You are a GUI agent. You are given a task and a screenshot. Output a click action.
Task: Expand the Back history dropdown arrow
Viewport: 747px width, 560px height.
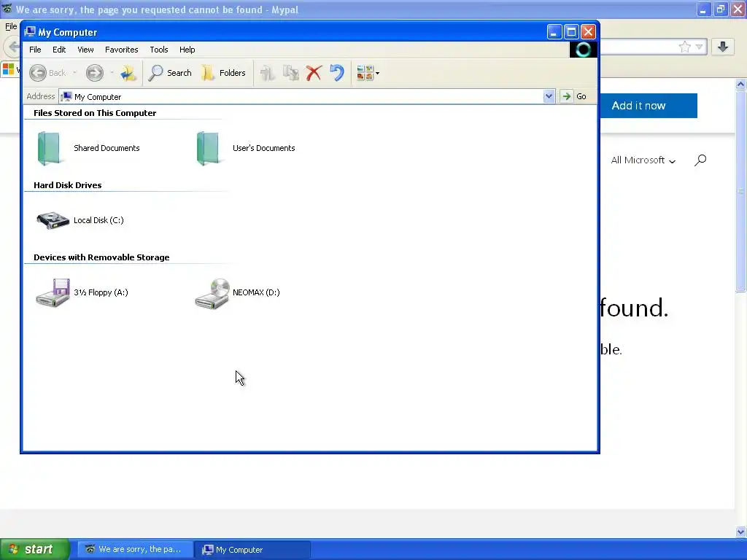click(75, 73)
